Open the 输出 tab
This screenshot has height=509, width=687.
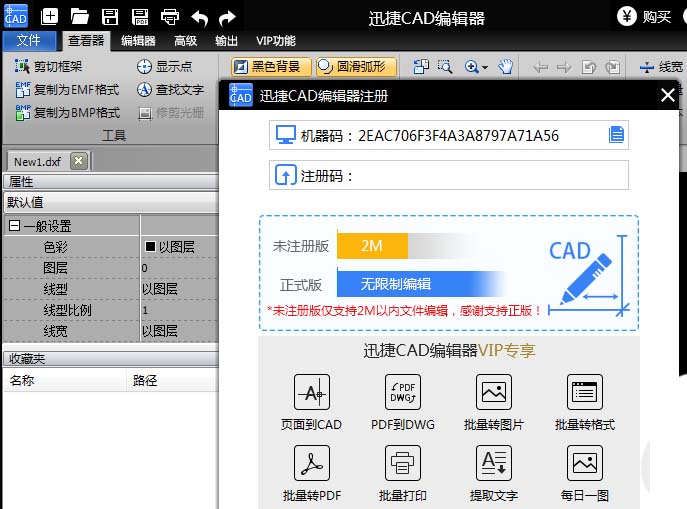(x=226, y=41)
